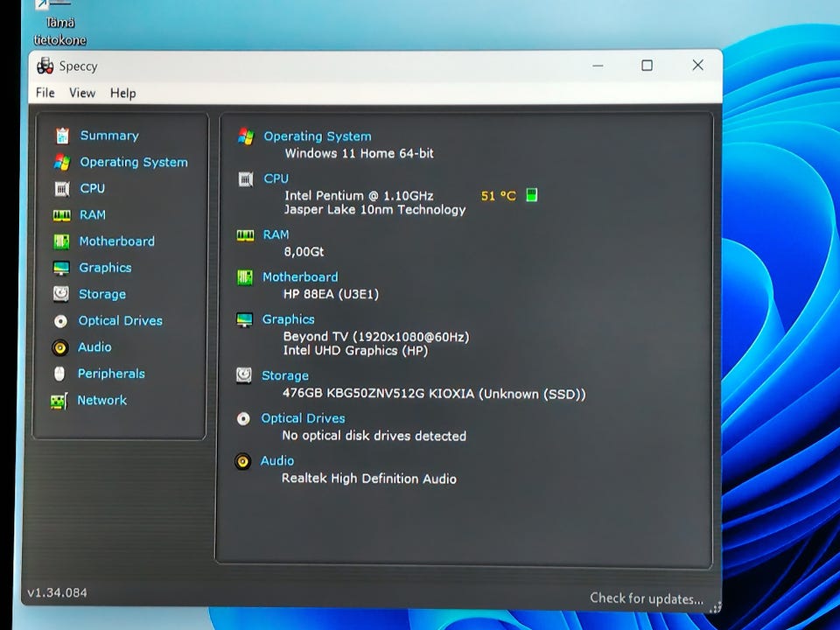The image size is (840, 630).
Task: Click the Motherboard icon in summary panel
Action: pos(245,277)
